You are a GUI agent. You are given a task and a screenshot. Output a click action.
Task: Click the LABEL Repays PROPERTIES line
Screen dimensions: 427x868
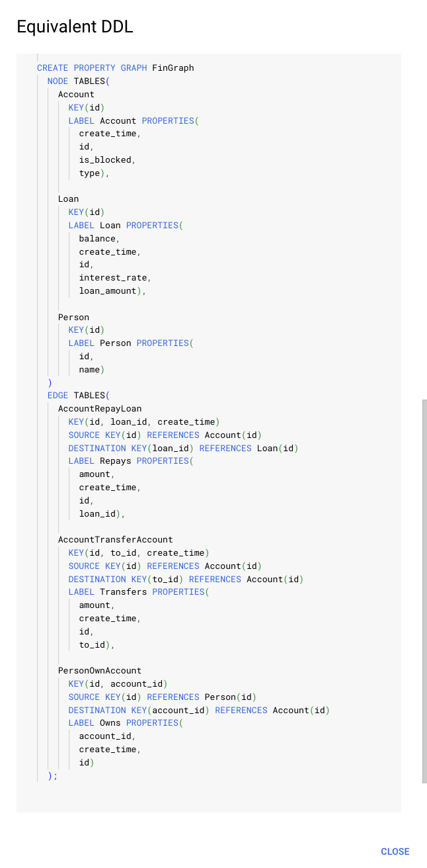point(130,461)
